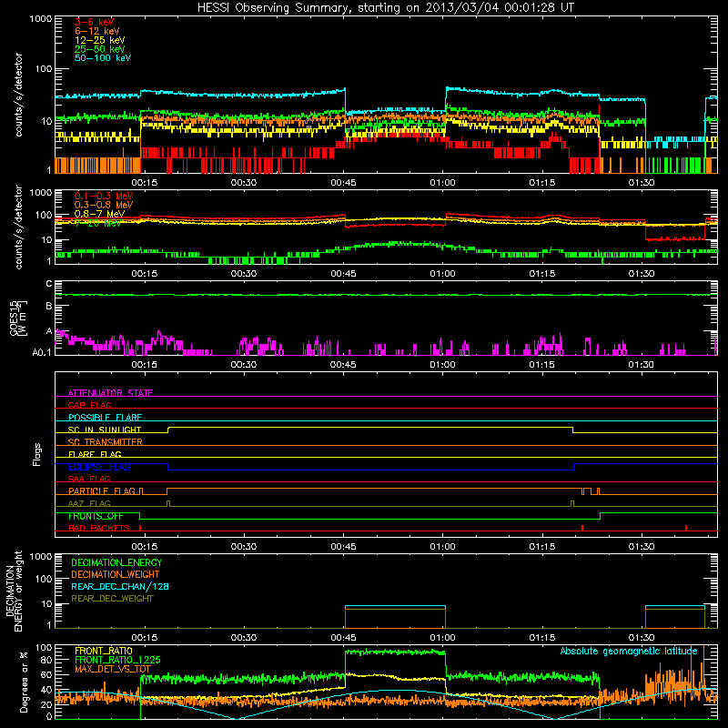
Task: Select the FRONTS_OFF flag label
Action: (96, 516)
